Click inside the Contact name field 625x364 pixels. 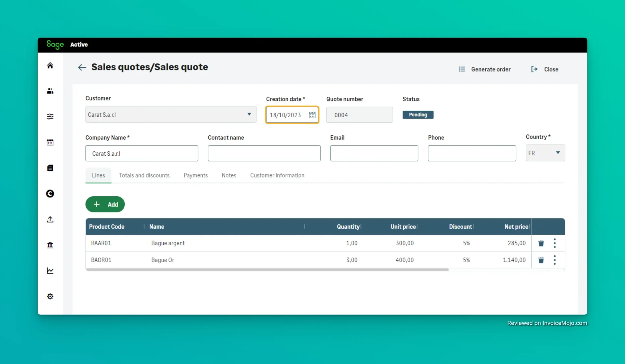(x=264, y=153)
